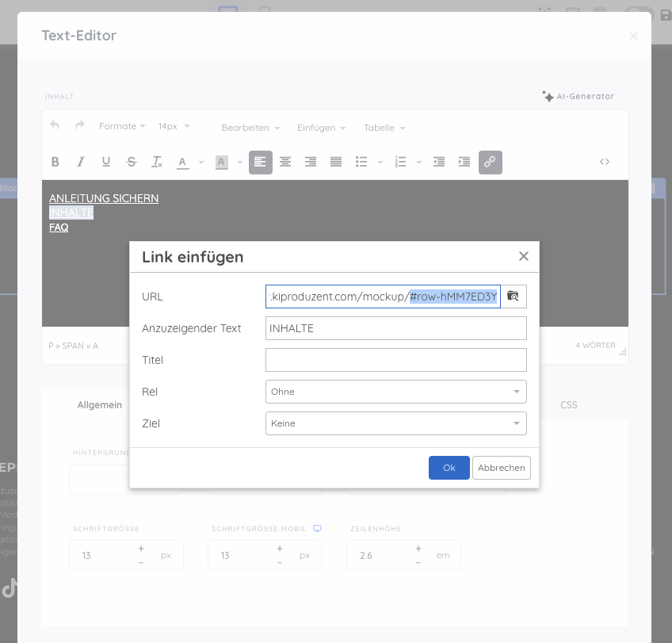Open the Einfügen menu
The height and width of the screenshot is (643, 672).
point(321,128)
